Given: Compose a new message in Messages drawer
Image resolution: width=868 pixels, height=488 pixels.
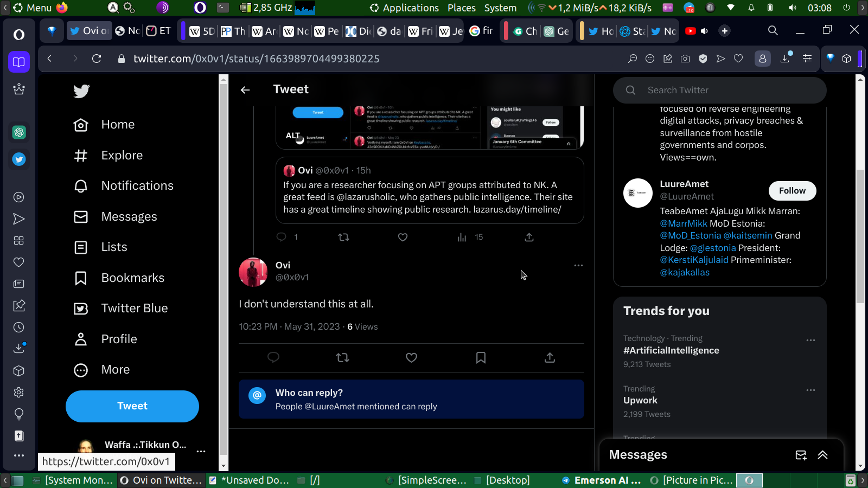Looking at the screenshot, I should pyautogui.click(x=801, y=455).
